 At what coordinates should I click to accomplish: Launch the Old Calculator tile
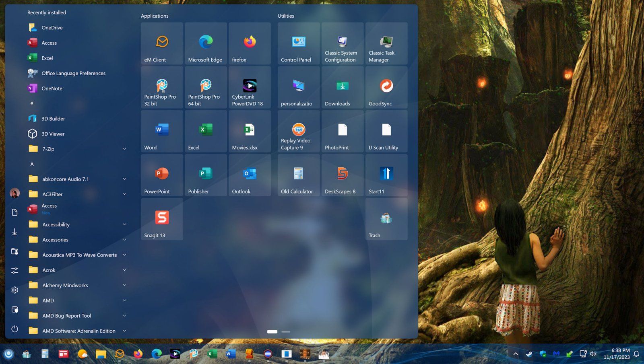click(x=299, y=175)
